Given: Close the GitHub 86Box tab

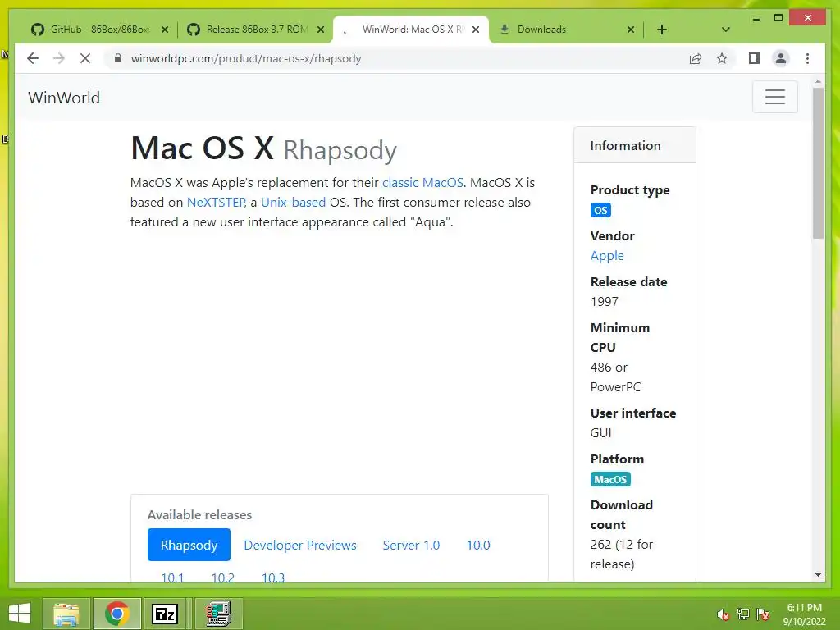Looking at the screenshot, I should [164, 30].
